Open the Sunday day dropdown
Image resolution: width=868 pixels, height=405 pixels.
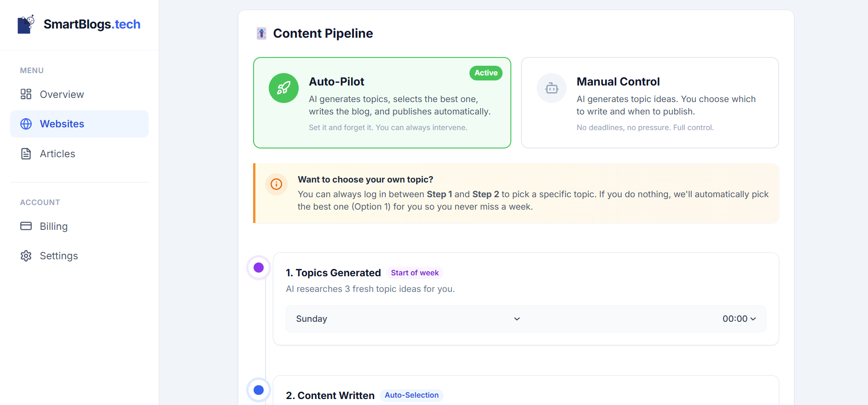coord(405,319)
